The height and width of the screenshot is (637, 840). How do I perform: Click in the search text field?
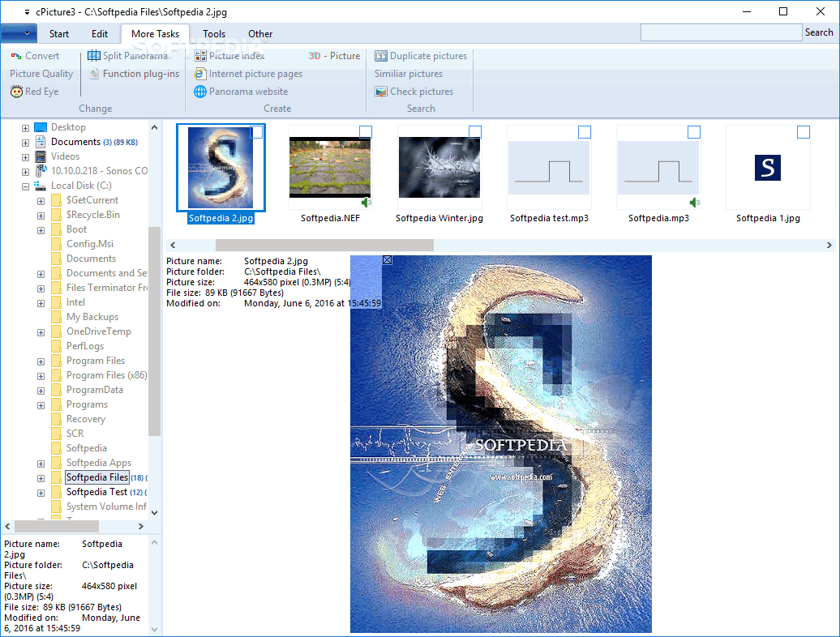(x=721, y=32)
